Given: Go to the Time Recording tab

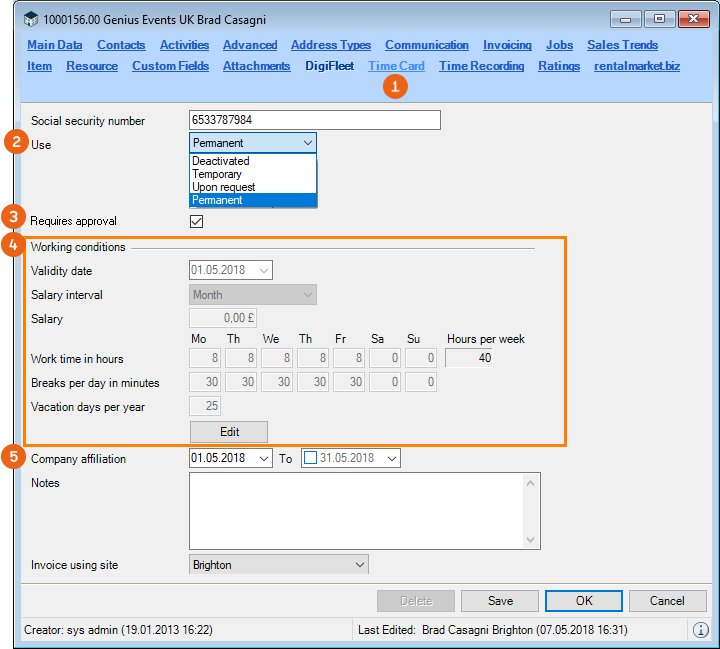Looking at the screenshot, I should pyautogui.click(x=481, y=66).
